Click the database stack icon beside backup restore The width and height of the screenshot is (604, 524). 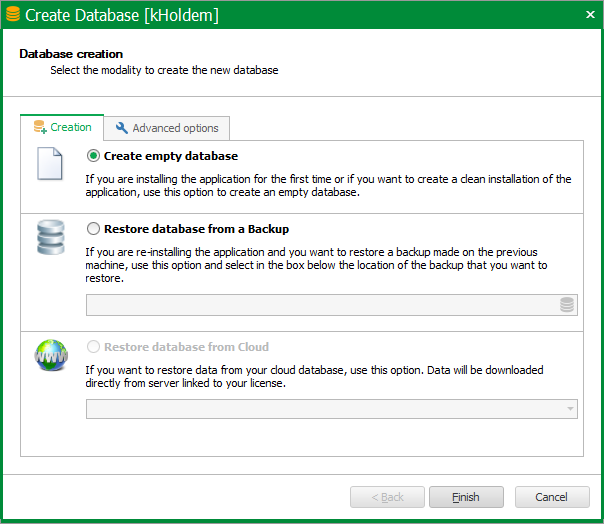(51, 237)
